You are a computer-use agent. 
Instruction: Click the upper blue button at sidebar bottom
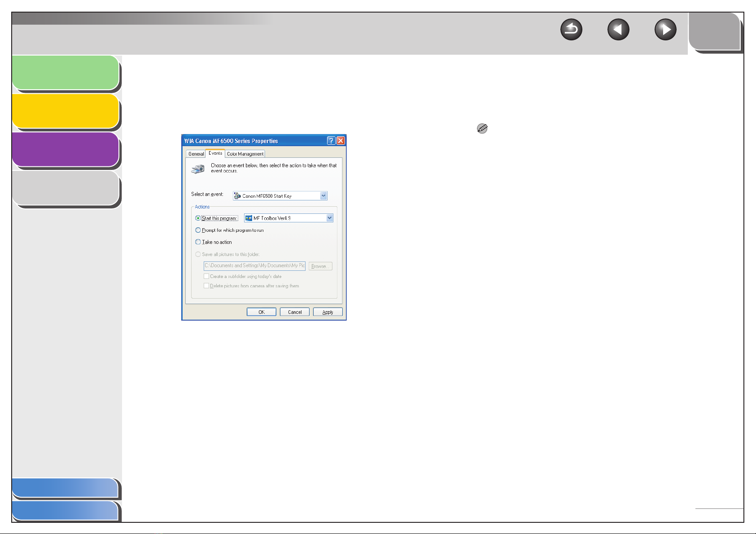tap(65, 488)
